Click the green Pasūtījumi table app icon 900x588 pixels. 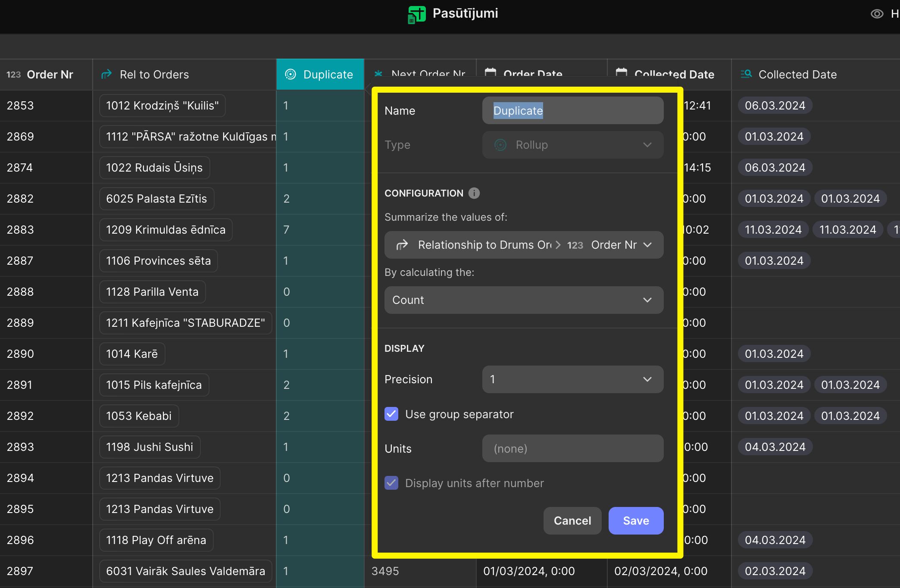[x=416, y=14]
